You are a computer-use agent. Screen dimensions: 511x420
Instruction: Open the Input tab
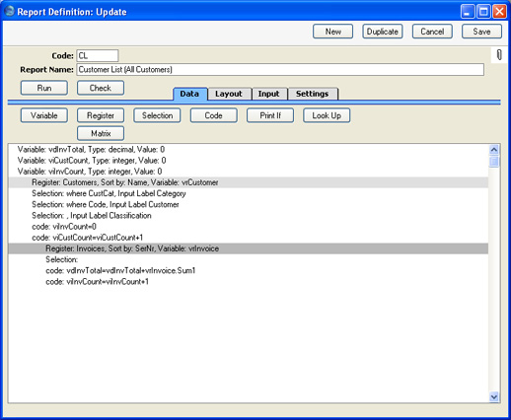[268, 94]
